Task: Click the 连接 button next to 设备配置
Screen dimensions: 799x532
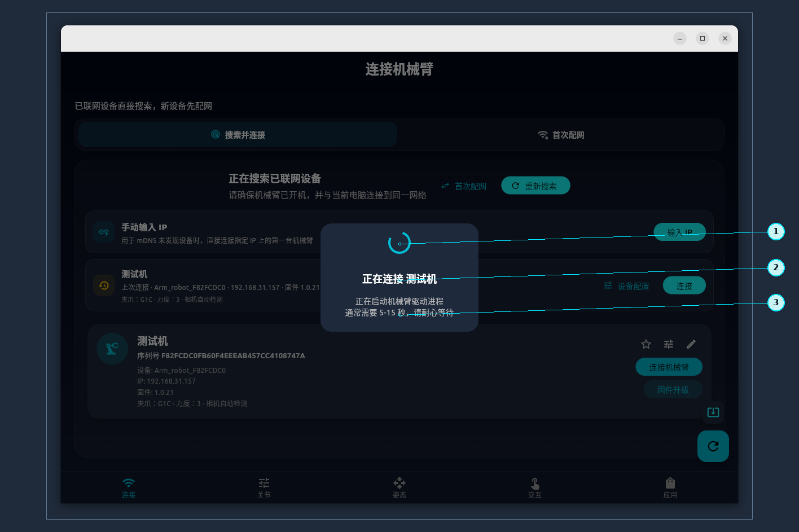Action: (684, 286)
